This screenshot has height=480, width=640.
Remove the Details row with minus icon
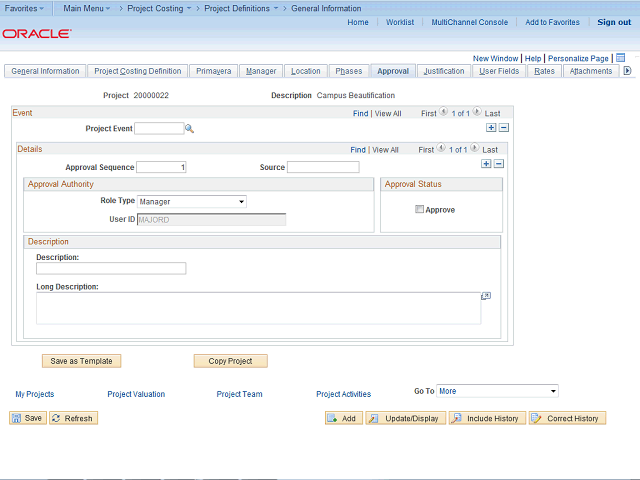coord(499,164)
